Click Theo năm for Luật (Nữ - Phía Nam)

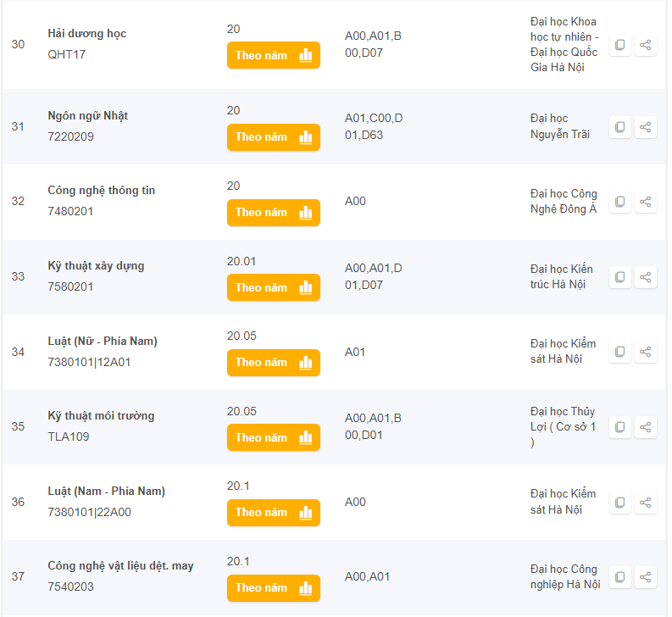point(273,362)
